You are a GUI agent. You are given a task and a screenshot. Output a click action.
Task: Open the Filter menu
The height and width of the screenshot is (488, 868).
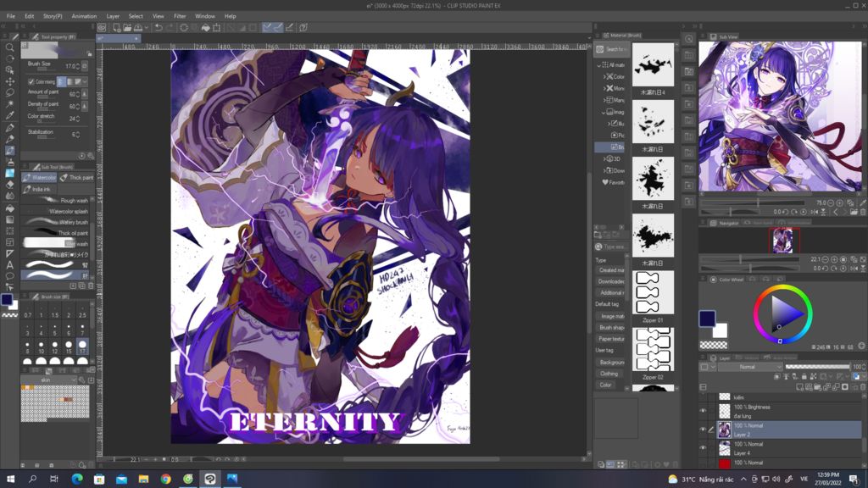point(180,16)
